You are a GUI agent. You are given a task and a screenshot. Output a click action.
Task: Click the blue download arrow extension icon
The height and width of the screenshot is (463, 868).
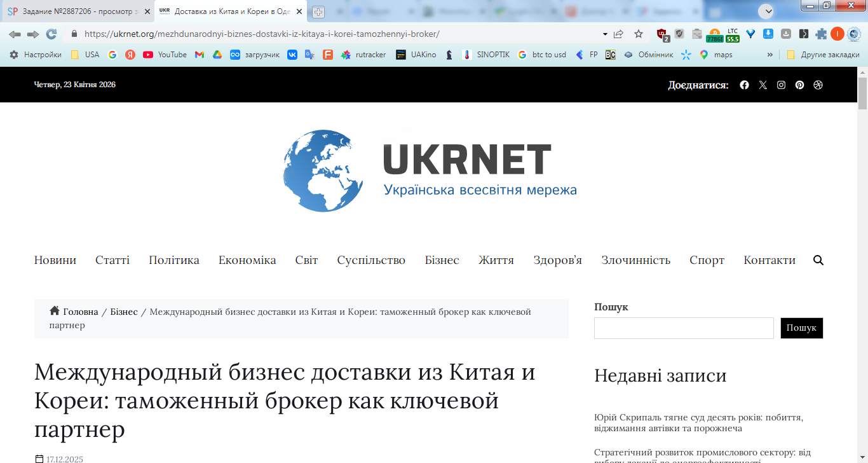(768, 34)
